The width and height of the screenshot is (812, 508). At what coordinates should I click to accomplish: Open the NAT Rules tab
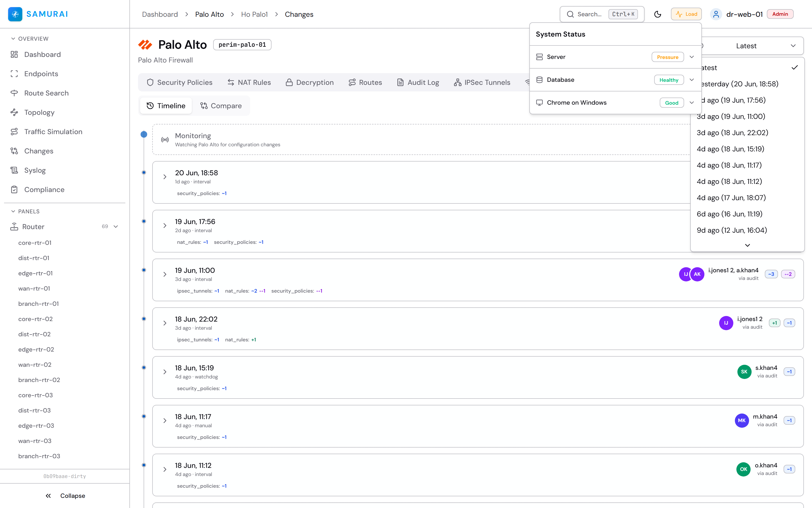pyautogui.click(x=249, y=83)
